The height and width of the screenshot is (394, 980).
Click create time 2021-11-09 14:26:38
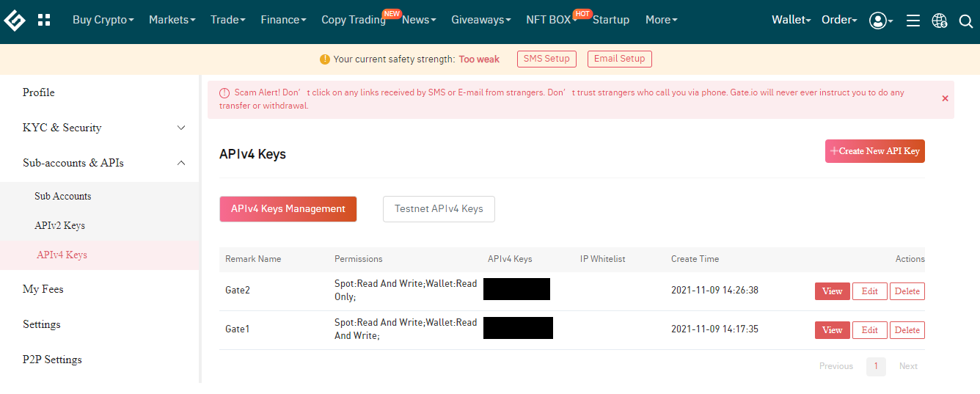pyautogui.click(x=714, y=291)
